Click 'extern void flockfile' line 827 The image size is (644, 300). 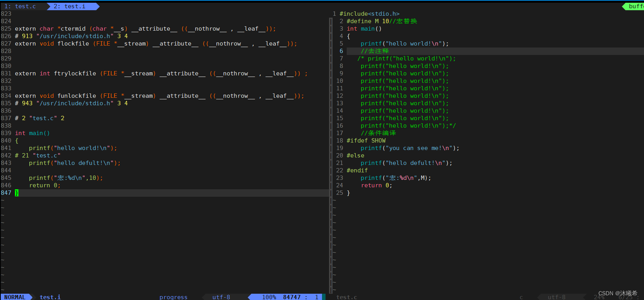click(156, 44)
